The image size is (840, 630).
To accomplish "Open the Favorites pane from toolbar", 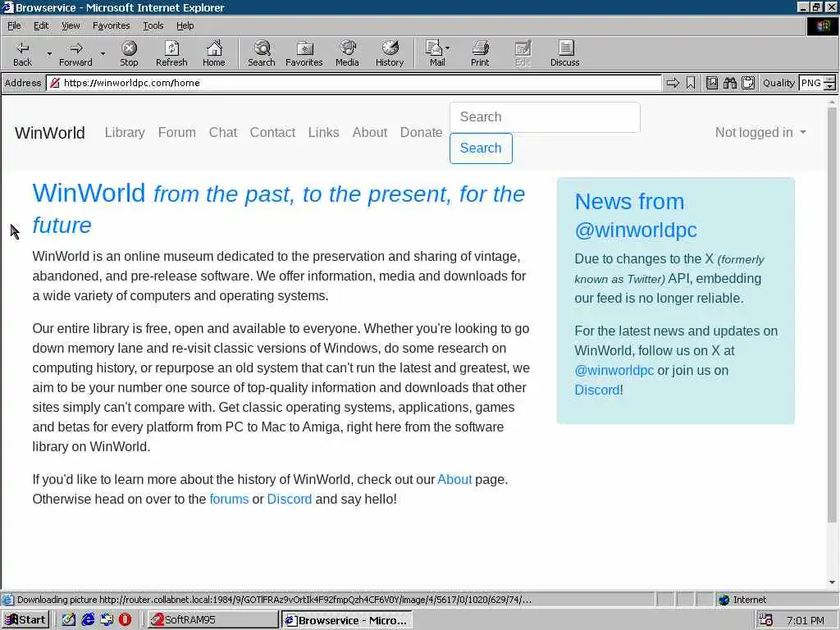I will click(x=304, y=53).
